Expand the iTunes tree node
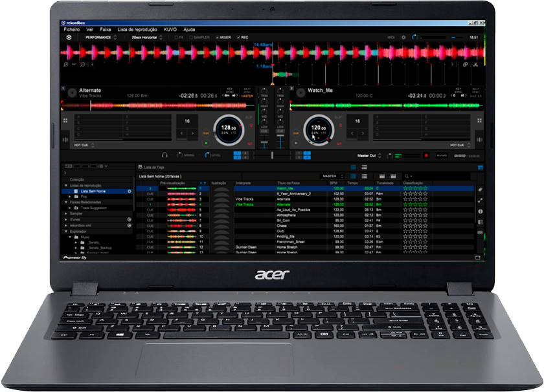 point(66,219)
